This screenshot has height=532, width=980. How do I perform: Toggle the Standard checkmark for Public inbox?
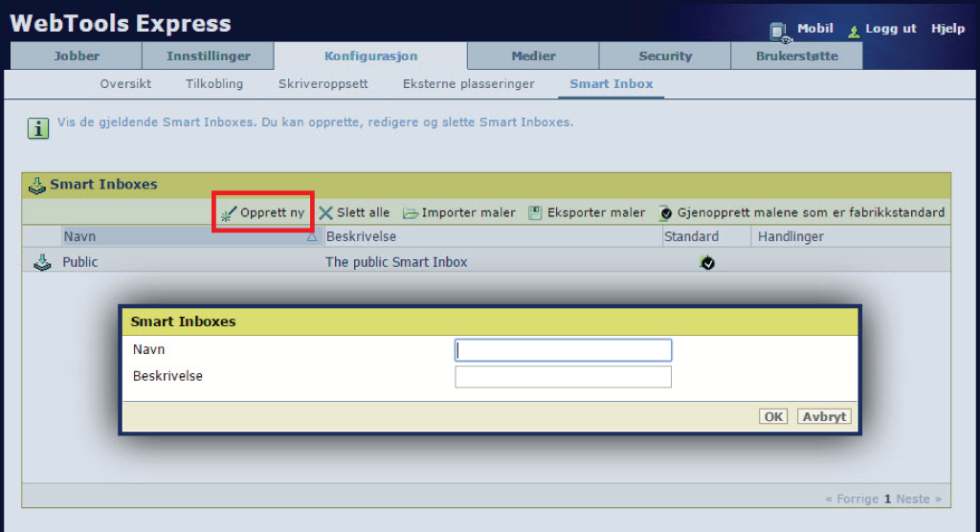tap(707, 262)
